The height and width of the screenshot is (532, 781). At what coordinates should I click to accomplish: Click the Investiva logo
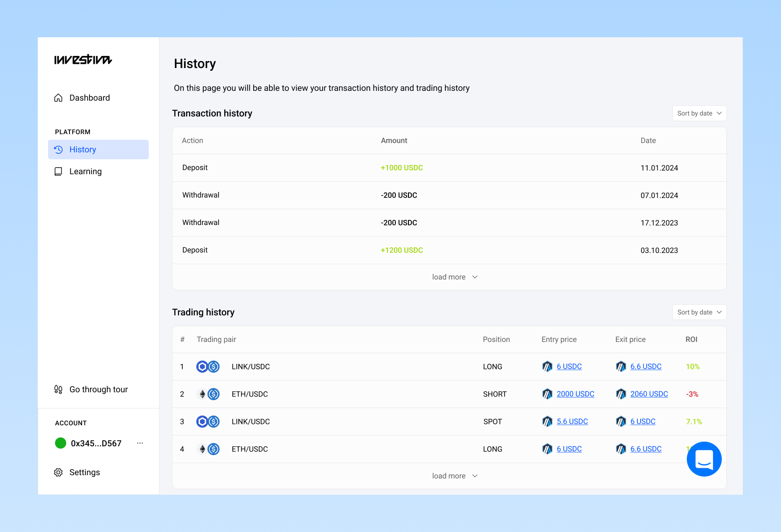83,60
